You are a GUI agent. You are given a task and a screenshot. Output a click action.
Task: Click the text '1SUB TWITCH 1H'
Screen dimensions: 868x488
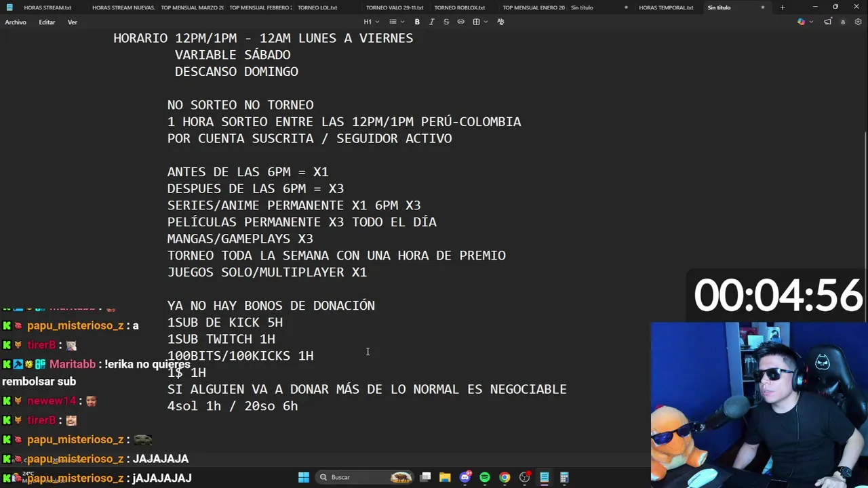[x=221, y=339]
